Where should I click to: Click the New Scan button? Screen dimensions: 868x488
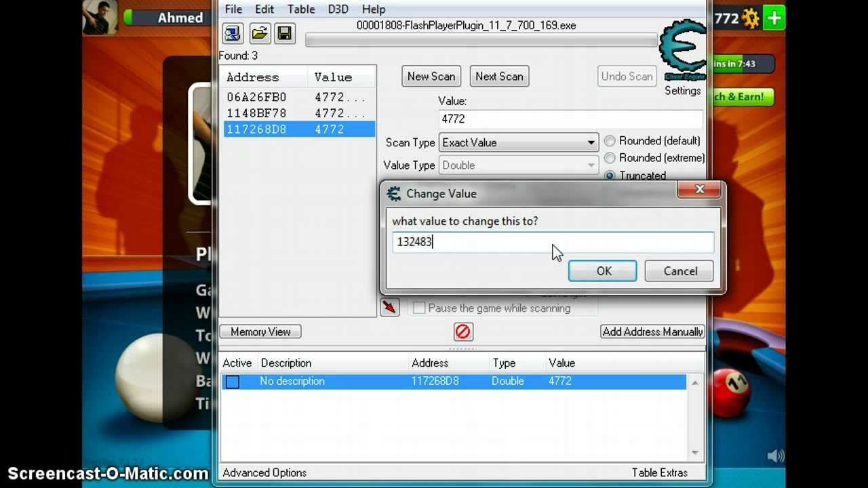click(x=431, y=77)
